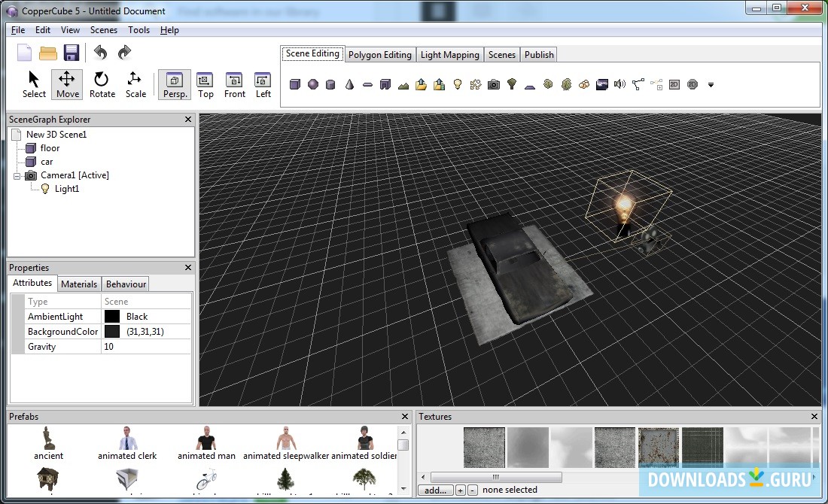Image resolution: width=828 pixels, height=504 pixels.
Task: Switch viewport to Top view
Action: [x=205, y=84]
